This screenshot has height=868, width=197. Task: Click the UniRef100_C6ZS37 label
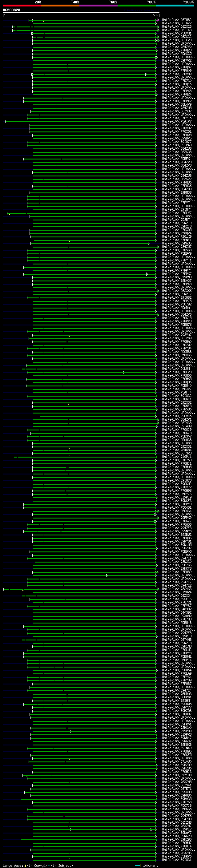point(177,111)
